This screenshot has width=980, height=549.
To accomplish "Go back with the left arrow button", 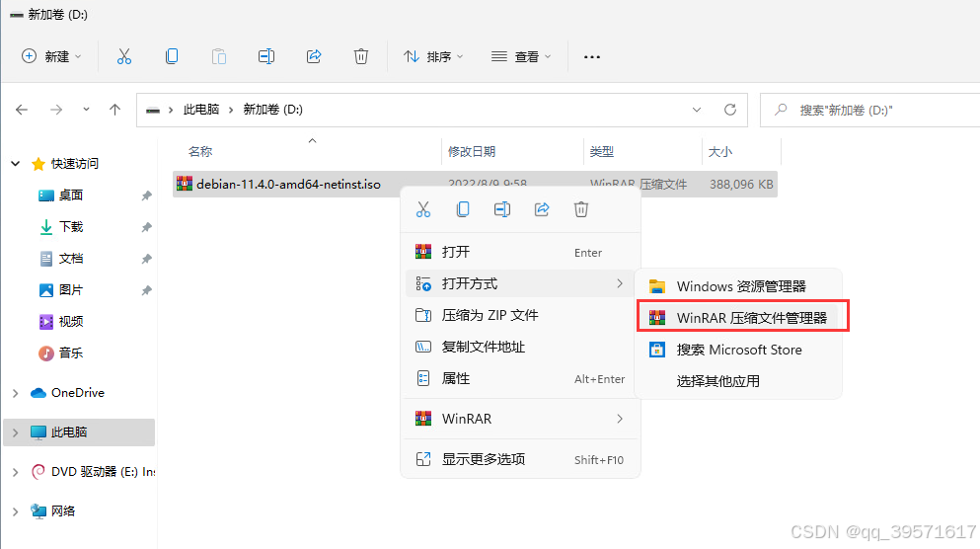I will 22,110.
